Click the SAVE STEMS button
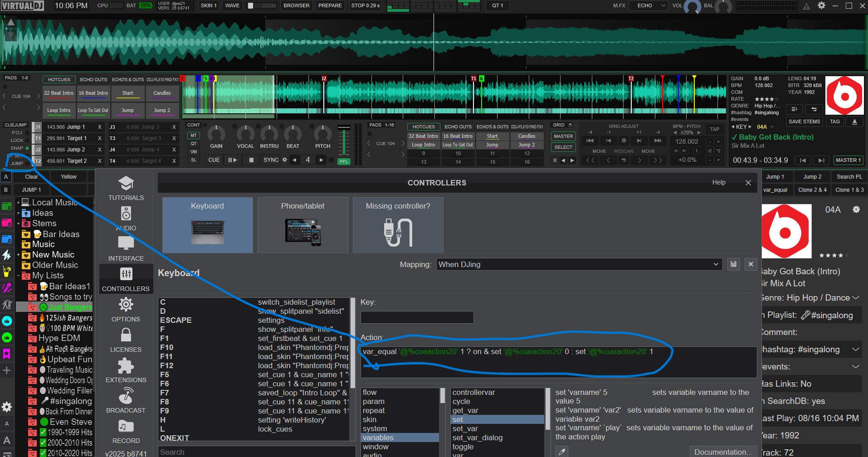868x457 pixels. point(804,122)
